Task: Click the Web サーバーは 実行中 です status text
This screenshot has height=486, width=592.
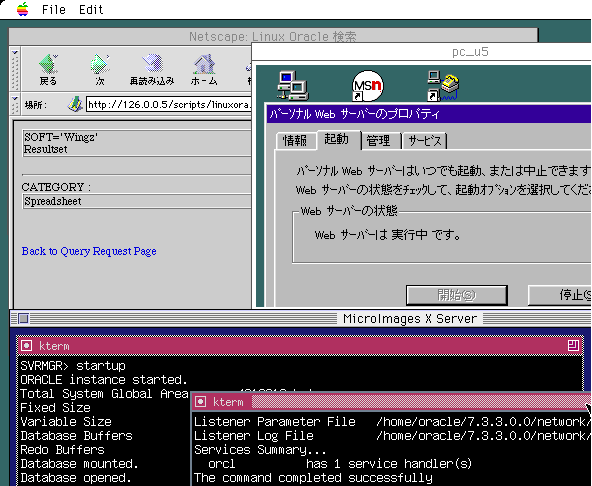Action: 388,235
